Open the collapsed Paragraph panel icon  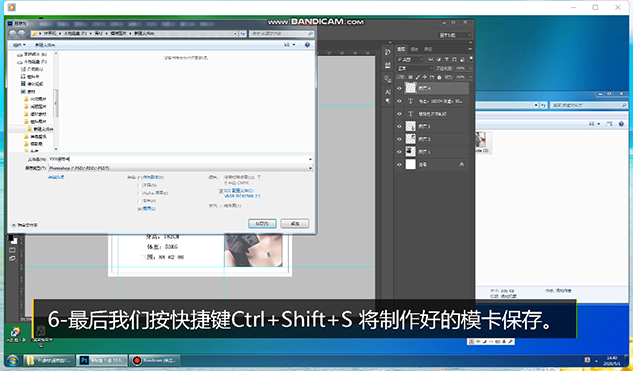(x=388, y=101)
